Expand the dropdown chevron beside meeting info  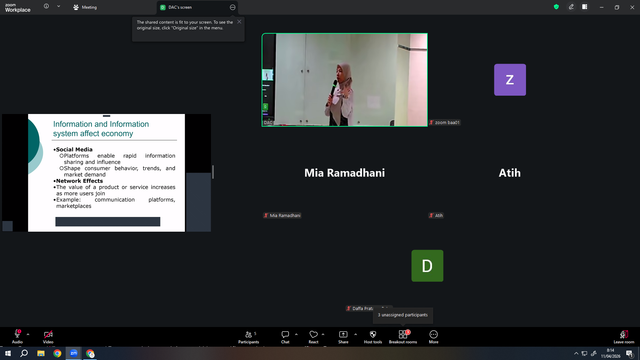(58, 7)
